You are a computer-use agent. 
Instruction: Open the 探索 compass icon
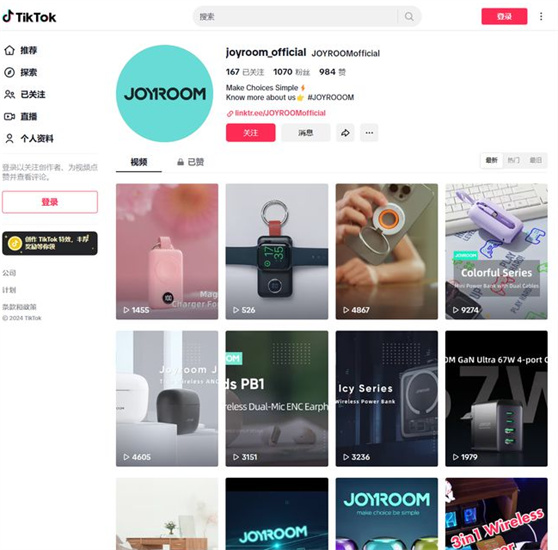pyautogui.click(x=10, y=72)
